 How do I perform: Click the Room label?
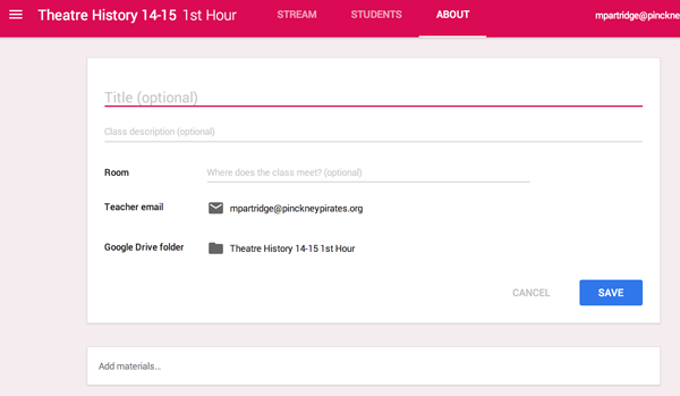[x=116, y=173]
